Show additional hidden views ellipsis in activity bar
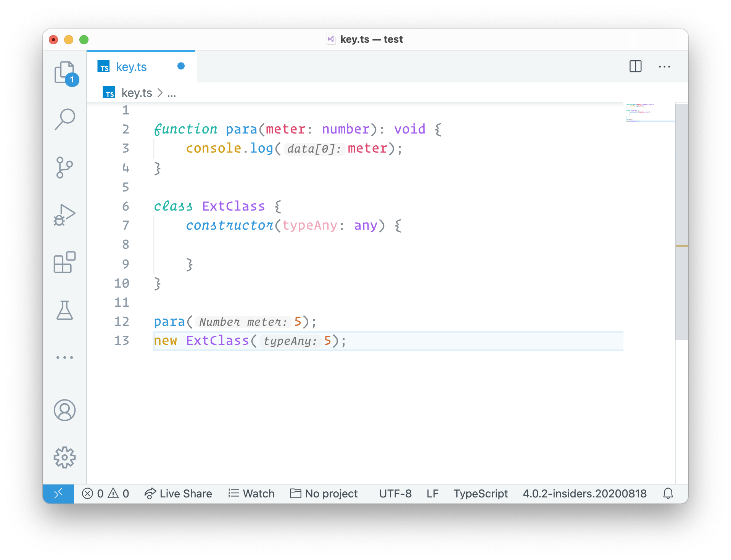The height and width of the screenshot is (560, 731). pyautogui.click(x=64, y=357)
